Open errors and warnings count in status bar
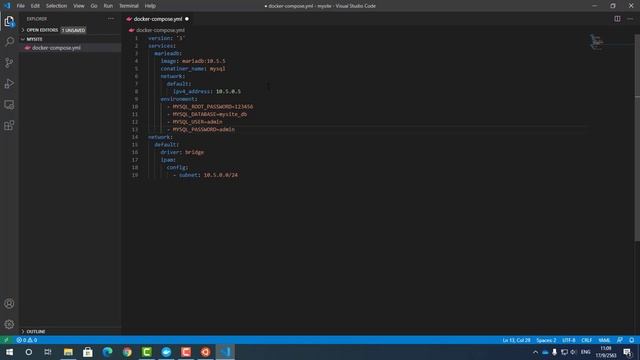Screen dimensions: 640x360 click(27, 340)
